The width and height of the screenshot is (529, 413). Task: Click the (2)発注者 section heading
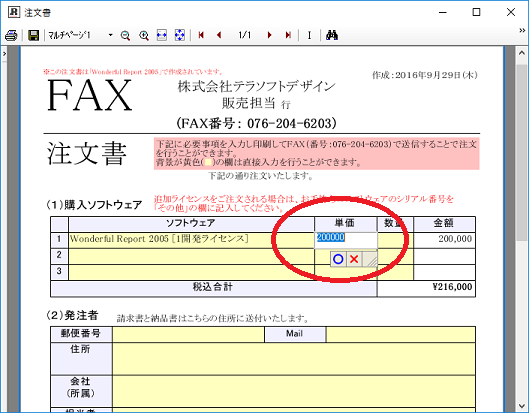click(x=72, y=315)
